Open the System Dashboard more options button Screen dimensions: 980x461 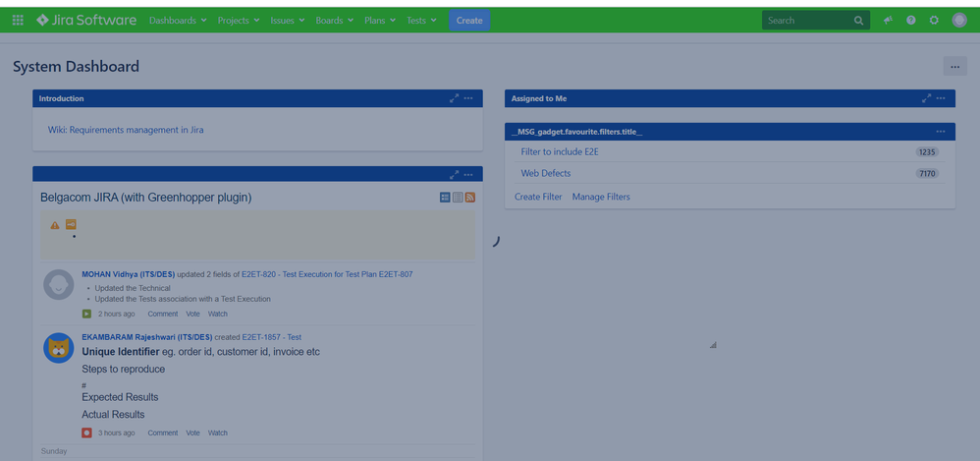(955, 66)
